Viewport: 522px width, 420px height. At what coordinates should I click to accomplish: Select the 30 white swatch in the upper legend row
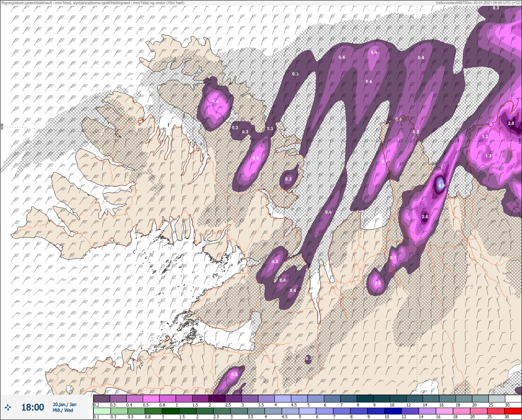513,398
